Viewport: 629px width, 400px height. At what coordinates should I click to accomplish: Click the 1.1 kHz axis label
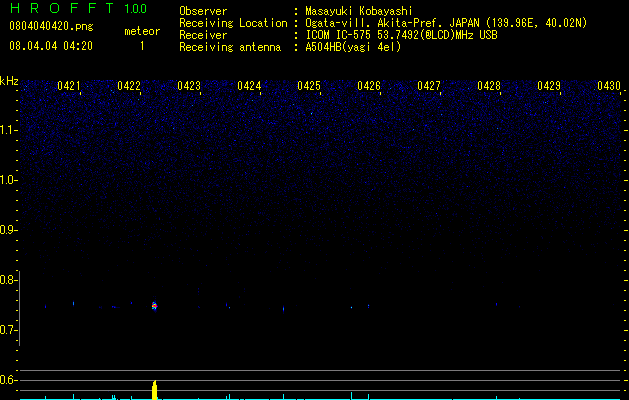[8, 130]
